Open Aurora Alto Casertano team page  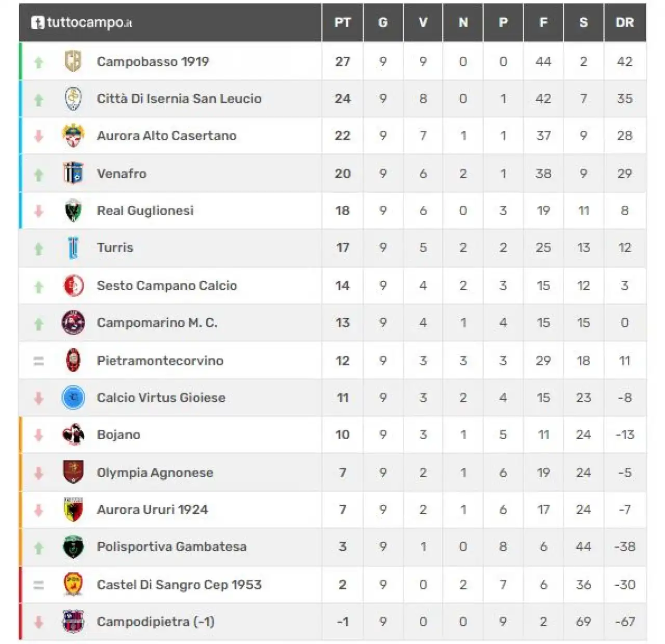pyautogui.click(x=166, y=136)
